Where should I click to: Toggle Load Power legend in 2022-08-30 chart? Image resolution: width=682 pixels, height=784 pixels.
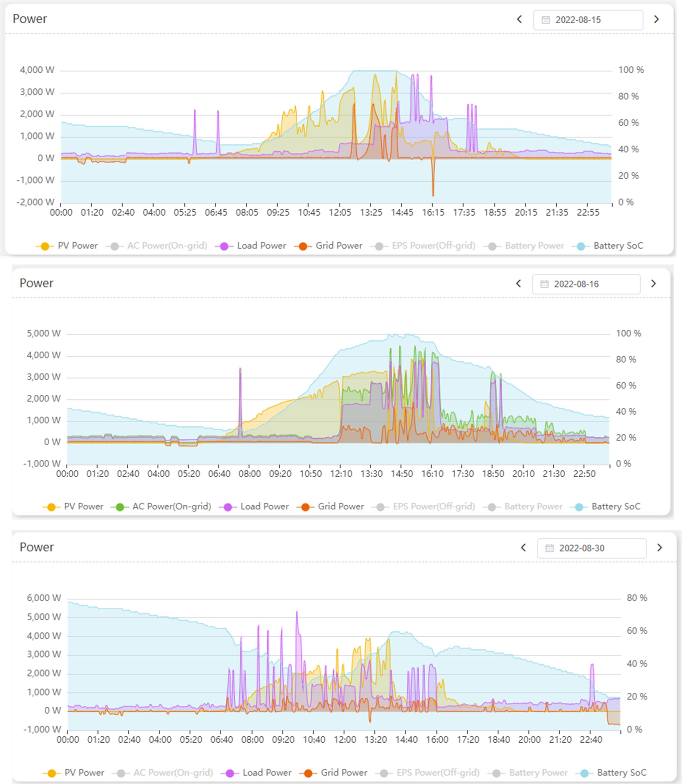(x=267, y=773)
